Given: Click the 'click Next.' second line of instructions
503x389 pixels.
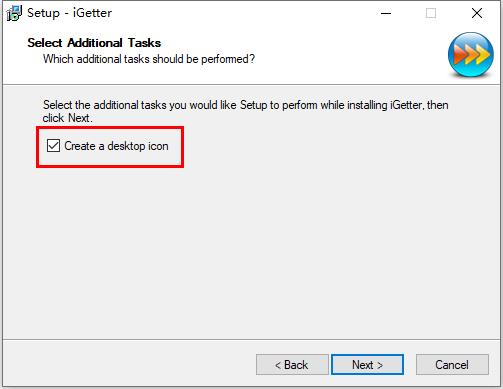Looking at the screenshot, I should pos(67,118).
